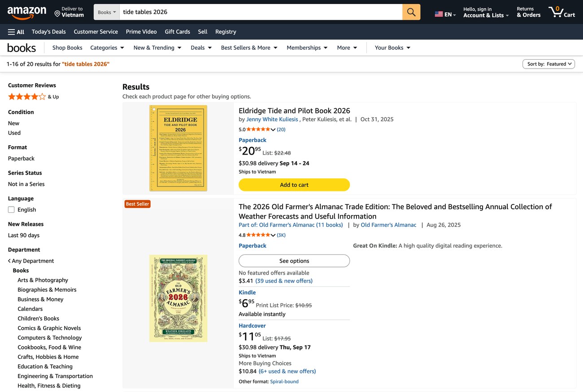Screen dimensions: 583x392
Task: Add Eldridge Tide book to cart
Action: point(294,185)
